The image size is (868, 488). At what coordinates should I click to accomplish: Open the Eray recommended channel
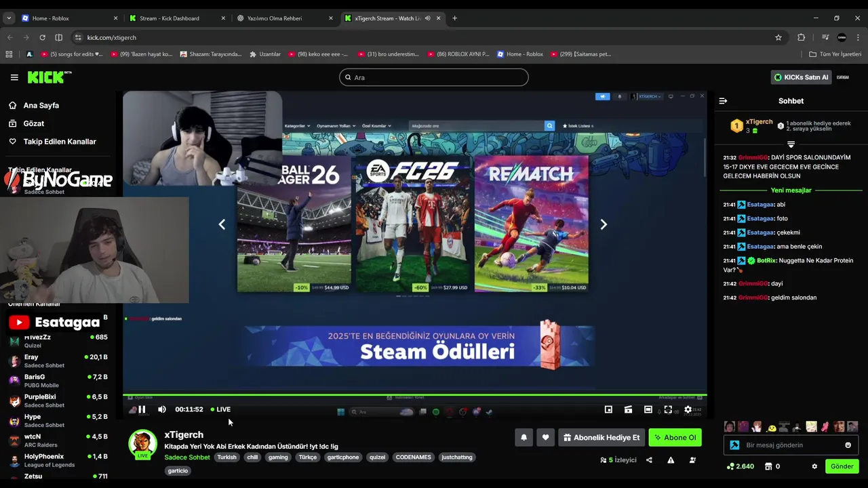(58, 361)
